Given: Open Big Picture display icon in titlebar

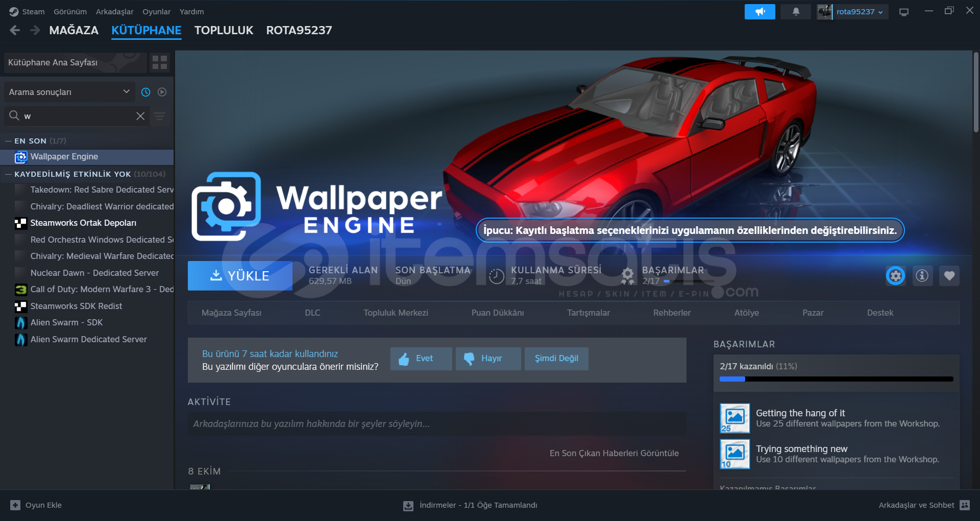Looking at the screenshot, I should tap(903, 11).
